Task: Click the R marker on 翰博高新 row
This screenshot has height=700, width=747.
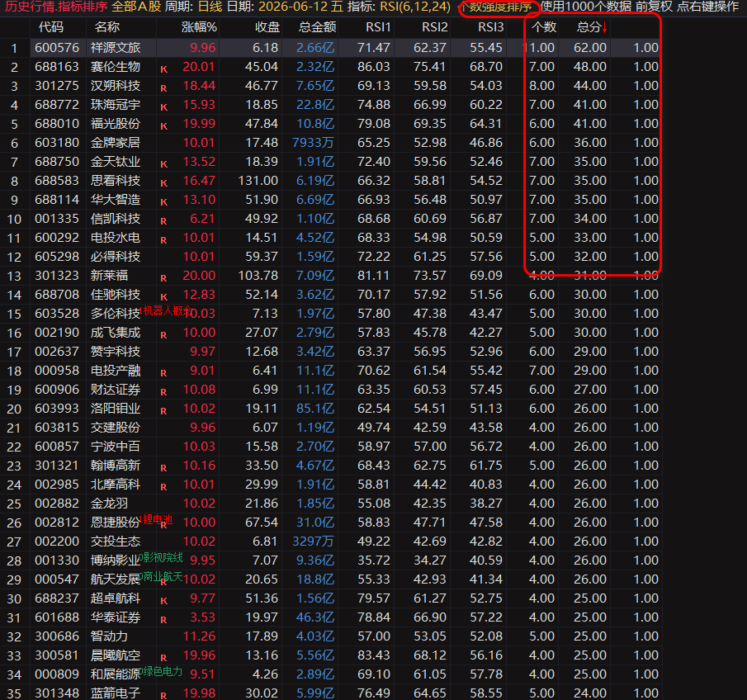Action: point(163,468)
